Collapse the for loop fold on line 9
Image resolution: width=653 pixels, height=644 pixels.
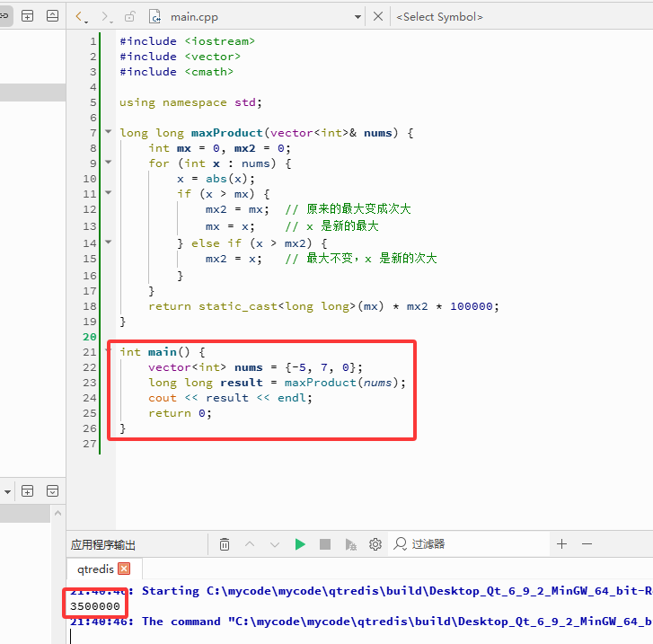point(109,162)
